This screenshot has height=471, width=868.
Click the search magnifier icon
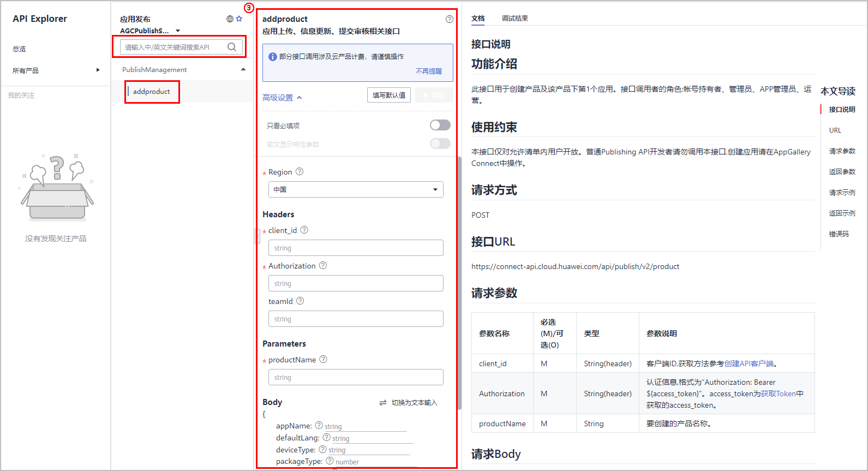point(232,47)
